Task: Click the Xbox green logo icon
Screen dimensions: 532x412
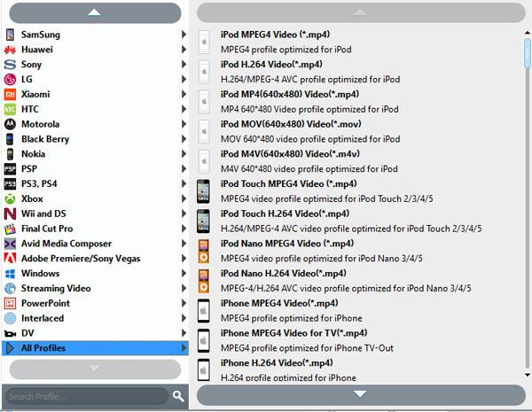Action: point(10,198)
